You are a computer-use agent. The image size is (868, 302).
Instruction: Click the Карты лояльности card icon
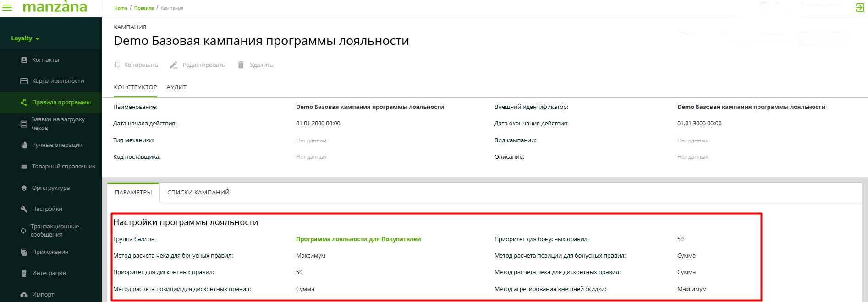point(24,81)
